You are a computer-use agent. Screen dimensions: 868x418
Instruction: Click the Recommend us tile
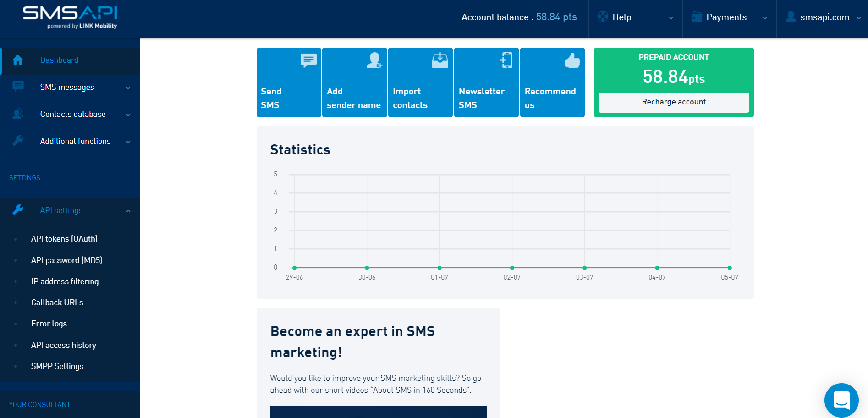[552, 82]
